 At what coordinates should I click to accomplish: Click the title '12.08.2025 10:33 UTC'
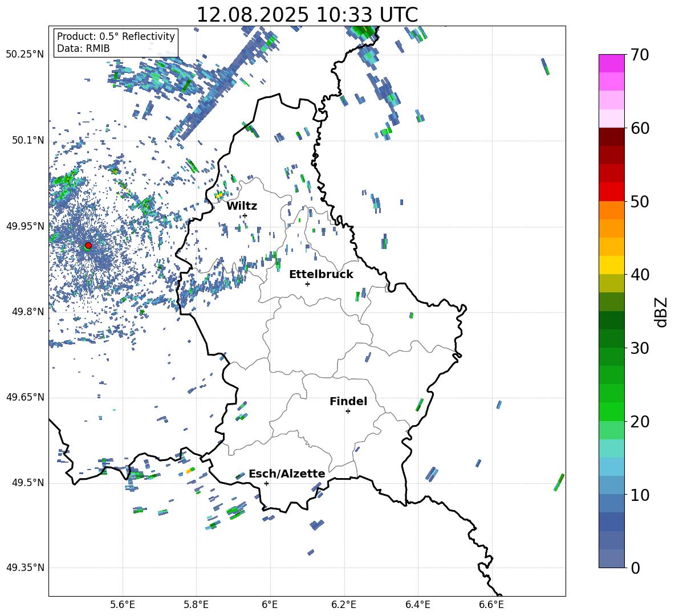[307, 15]
